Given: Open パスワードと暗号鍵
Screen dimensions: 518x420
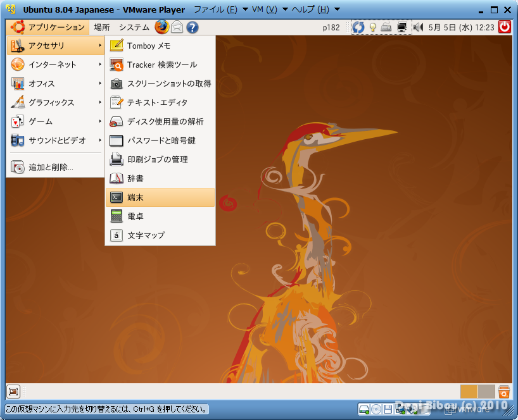Looking at the screenshot, I should [x=160, y=140].
